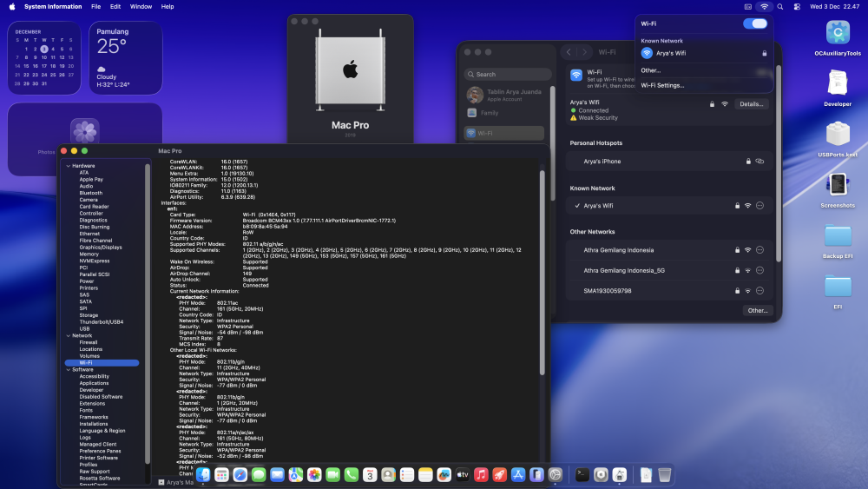Open the Phone app in Dock
868x489 pixels.
pos(352,474)
